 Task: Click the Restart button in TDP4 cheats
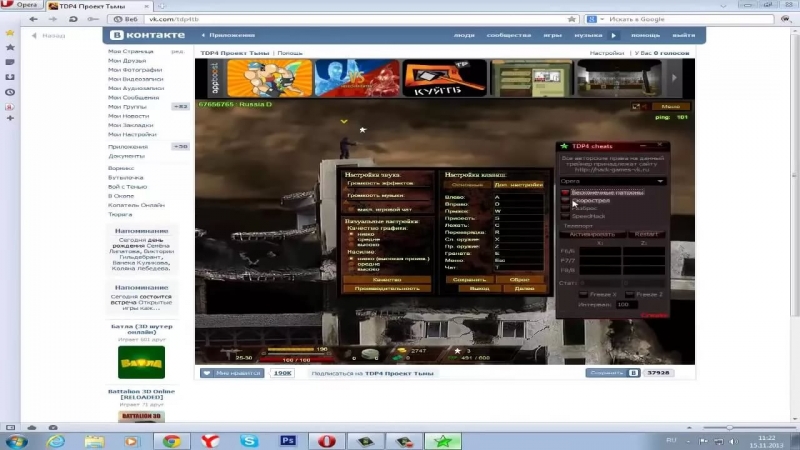point(646,234)
